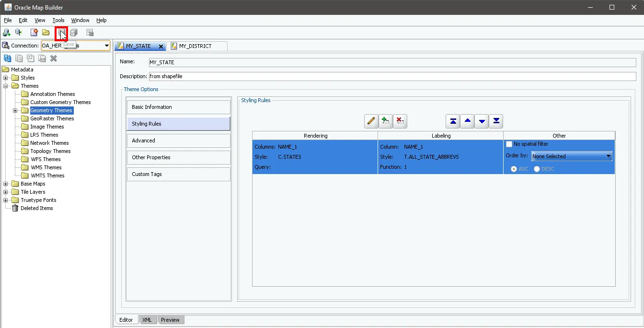644x328 pixels.
Task: Add a new styling rule with green plus
Action: 385,121
